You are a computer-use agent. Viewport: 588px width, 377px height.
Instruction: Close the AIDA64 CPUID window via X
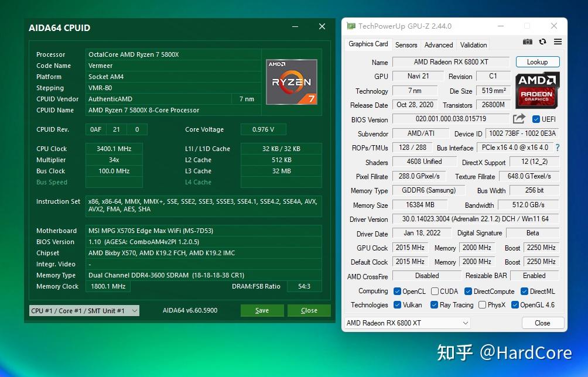click(322, 26)
